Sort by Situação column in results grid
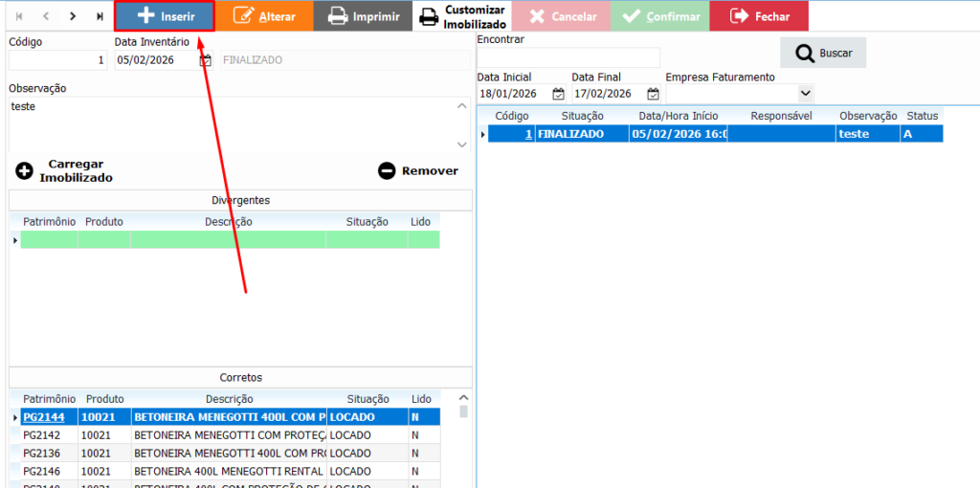This screenshot has height=488, width=980. point(582,116)
